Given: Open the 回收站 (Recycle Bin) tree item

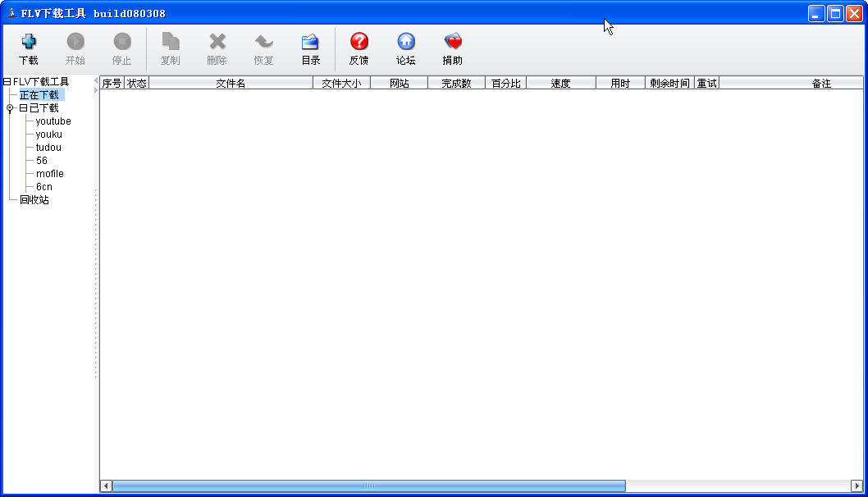Looking at the screenshot, I should click(x=34, y=200).
